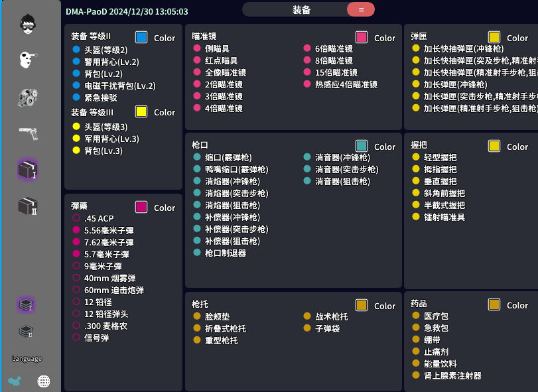538x392 pixels.
Task: Click the 警用背心(Lv.2) entry
Action: [x=111, y=62]
